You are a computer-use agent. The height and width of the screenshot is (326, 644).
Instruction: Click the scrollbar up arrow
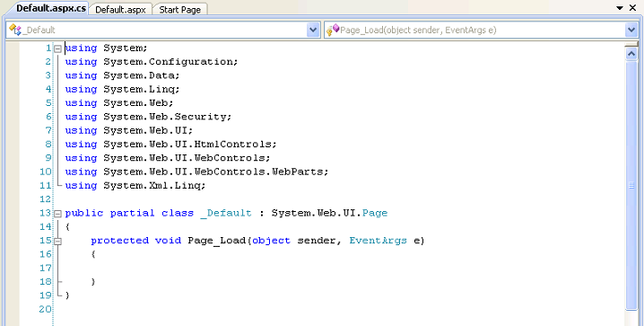click(631, 54)
